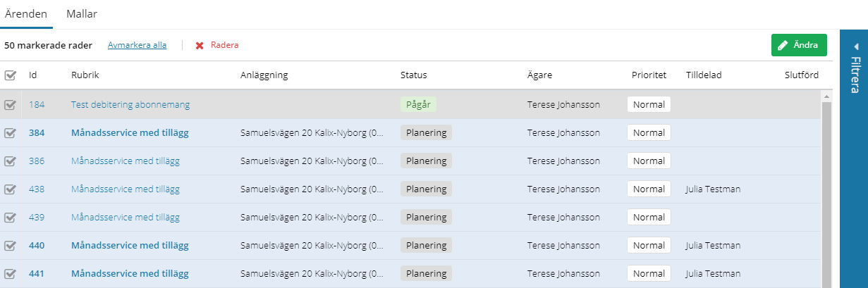
Task: Uncheck the checkbox for row 438
Action: (10, 189)
